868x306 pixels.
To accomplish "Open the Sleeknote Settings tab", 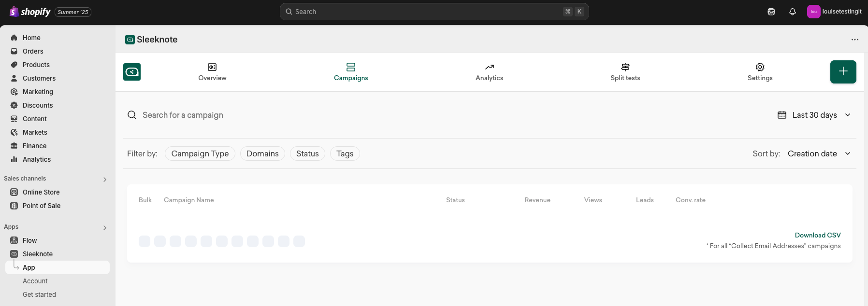I will 760,72.
